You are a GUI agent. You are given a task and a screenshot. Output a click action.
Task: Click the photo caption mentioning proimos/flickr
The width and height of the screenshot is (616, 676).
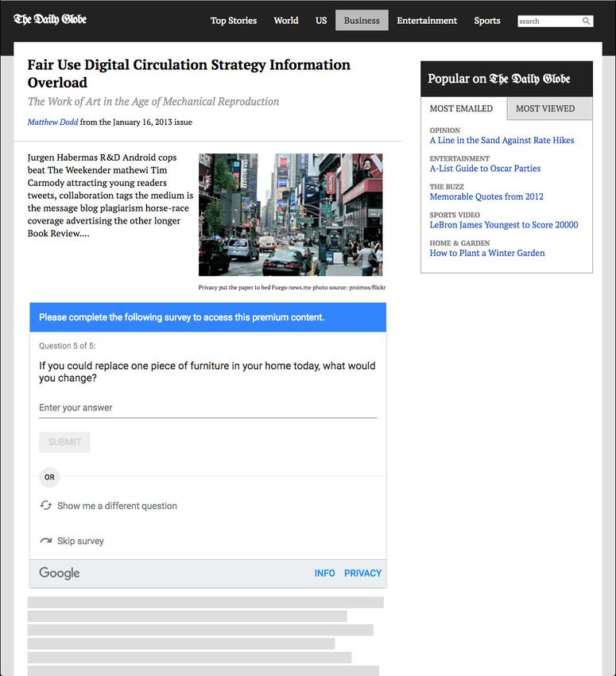292,287
